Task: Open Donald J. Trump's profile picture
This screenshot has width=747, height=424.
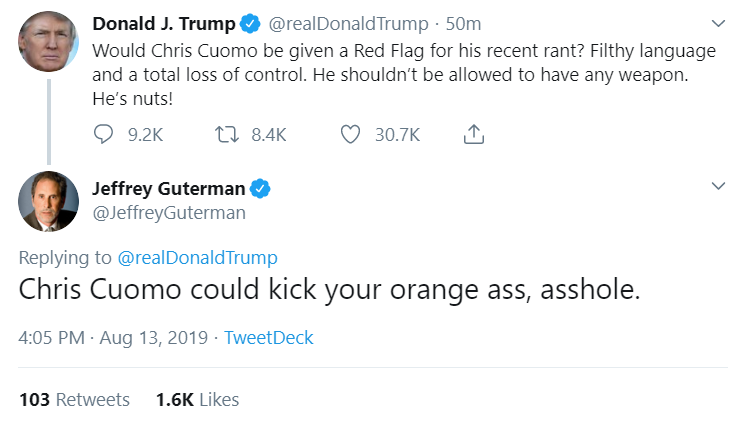Action: tap(48, 42)
